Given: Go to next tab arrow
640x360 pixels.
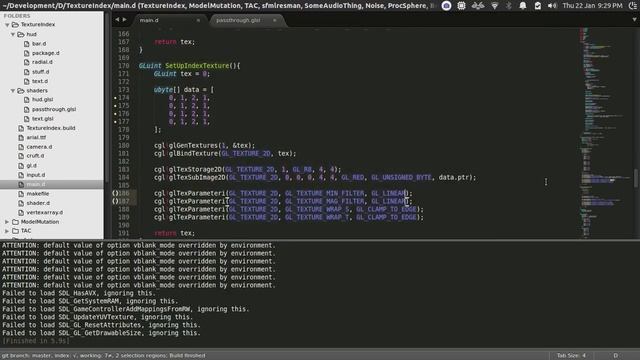Looking at the screenshot, I should [124, 20].
